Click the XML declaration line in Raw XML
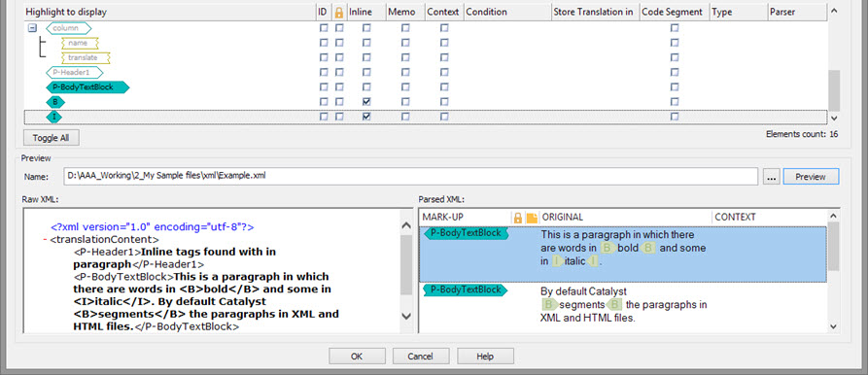Viewport: 868px width, 375px height. pyautogui.click(x=153, y=226)
